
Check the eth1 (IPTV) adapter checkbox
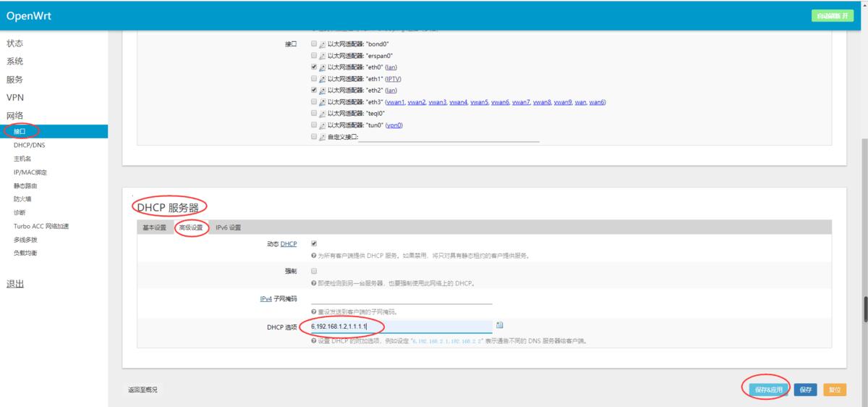(x=313, y=79)
